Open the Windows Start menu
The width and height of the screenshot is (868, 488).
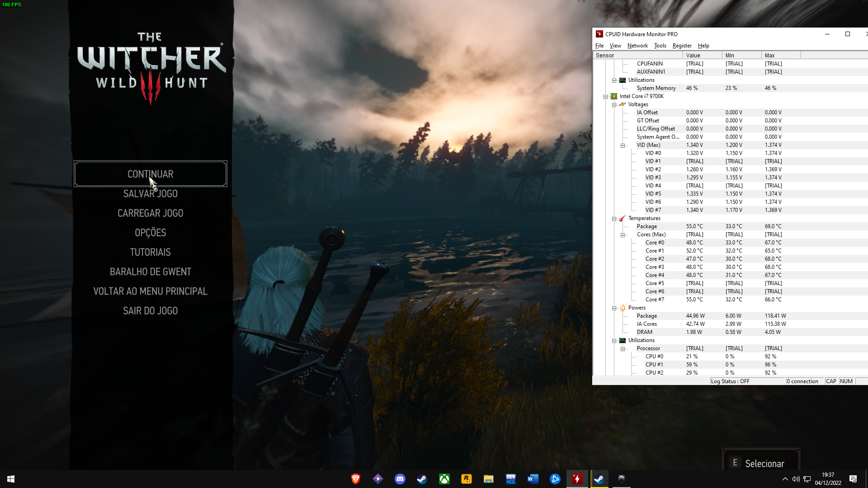point(11,479)
